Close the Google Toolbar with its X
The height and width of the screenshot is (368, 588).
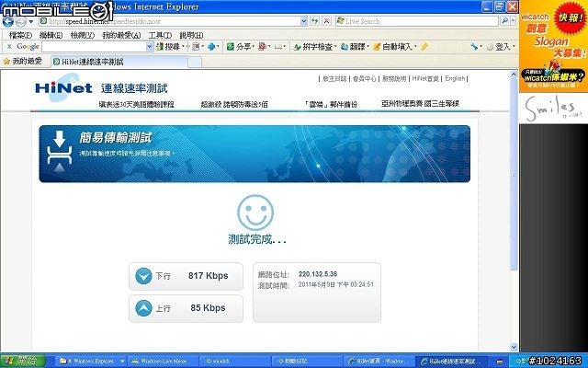9,47
